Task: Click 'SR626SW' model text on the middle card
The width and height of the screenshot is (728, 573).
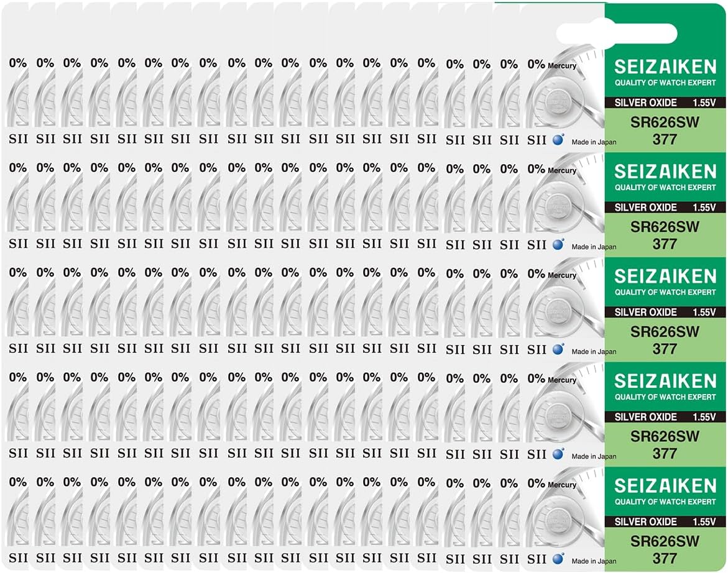Action: 665,332
